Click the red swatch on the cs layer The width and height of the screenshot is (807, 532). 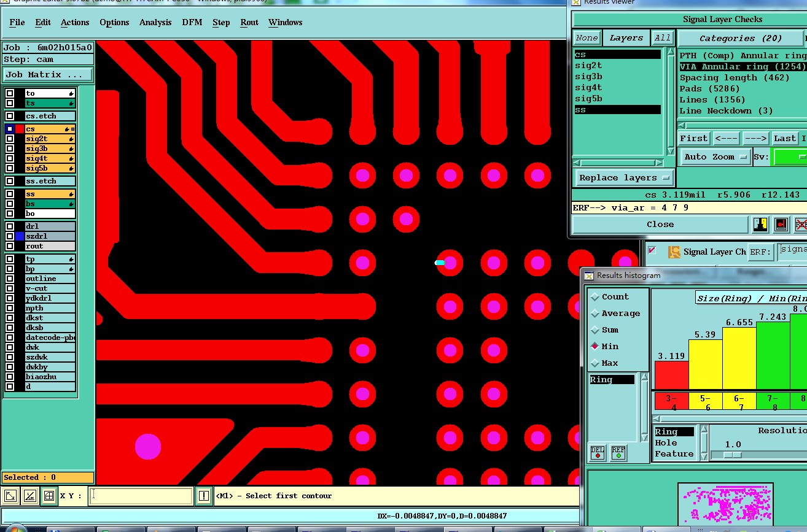[x=20, y=129]
